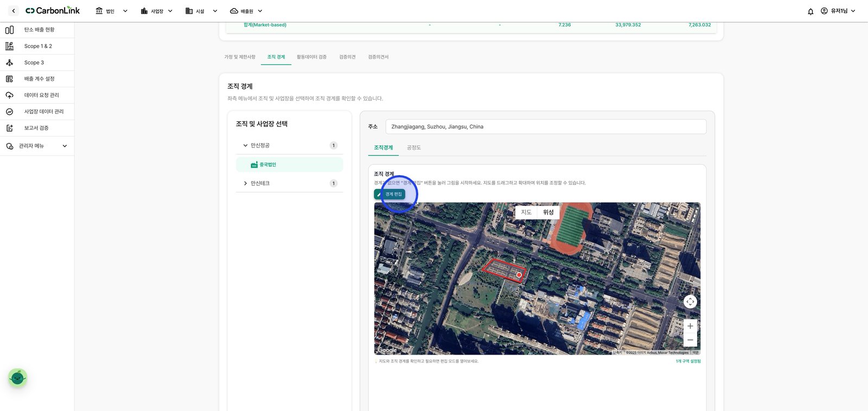The height and width of the screenshot is (411, 868).
Task: Switch the map to 위성 view
Action: (548, 212)
